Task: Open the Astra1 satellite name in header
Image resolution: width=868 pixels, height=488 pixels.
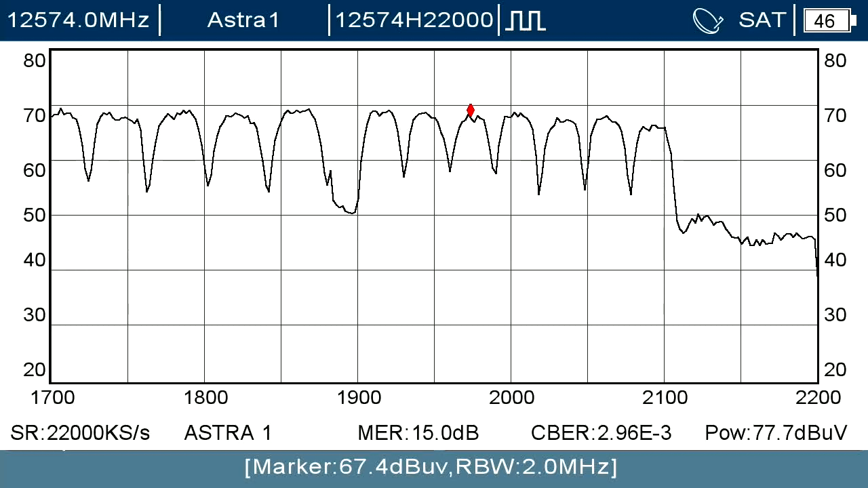Action: coord(243,20)
